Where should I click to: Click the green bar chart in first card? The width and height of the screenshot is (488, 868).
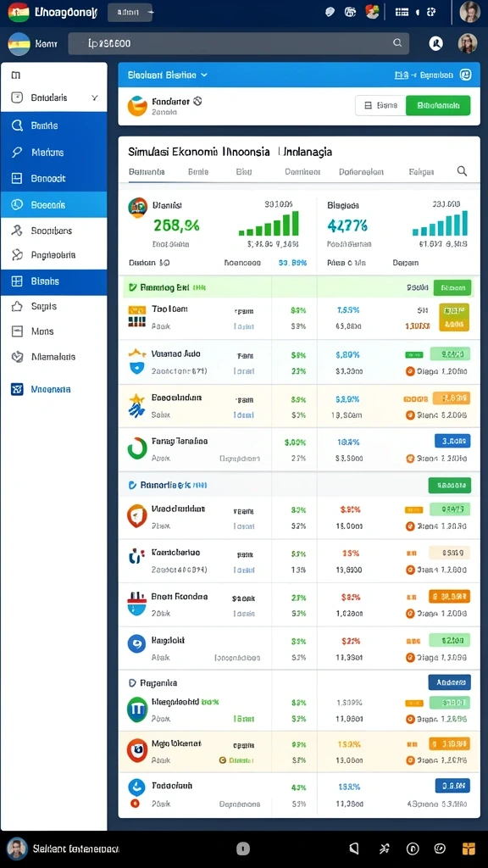click(269, 224)
